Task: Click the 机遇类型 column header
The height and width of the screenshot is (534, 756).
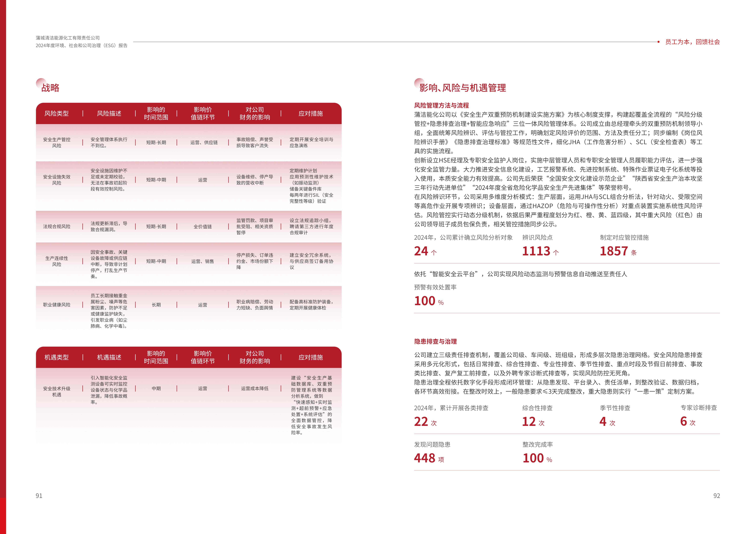Action: click(x=57, y=357)
